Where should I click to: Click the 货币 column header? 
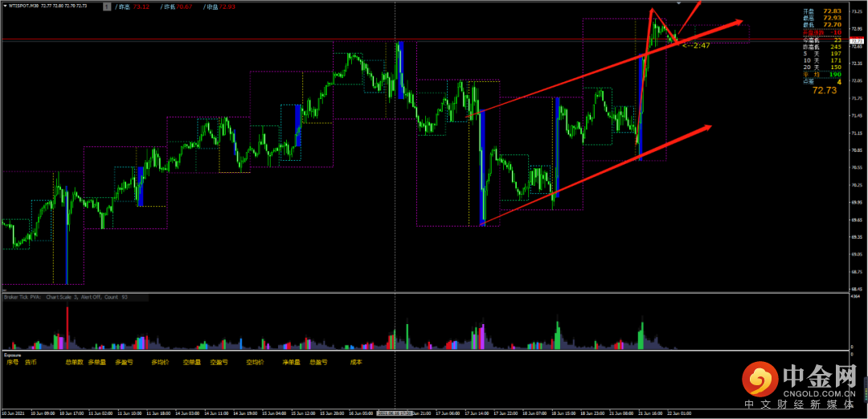(x=31, y=362)
